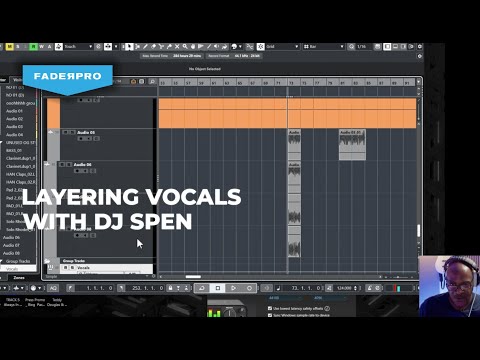480x360 pixels.
Task: Select the Draw pencil tool
Action: (x=145, y=47)
